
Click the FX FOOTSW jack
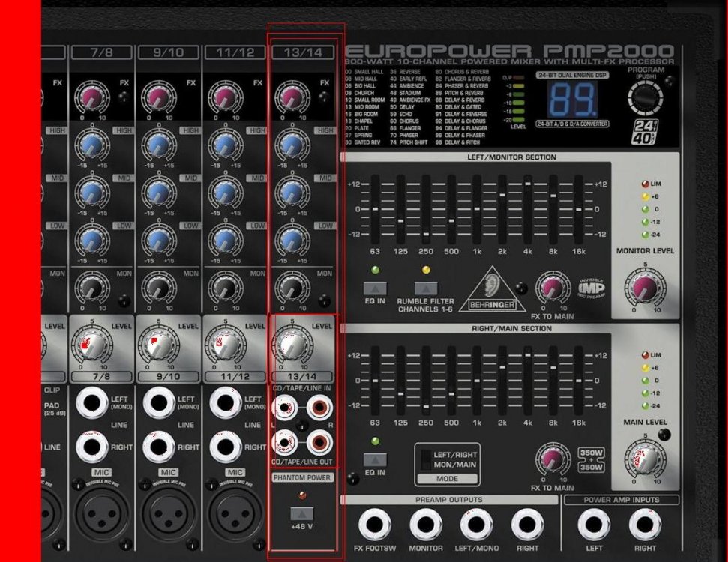click(x=375, y=525)
